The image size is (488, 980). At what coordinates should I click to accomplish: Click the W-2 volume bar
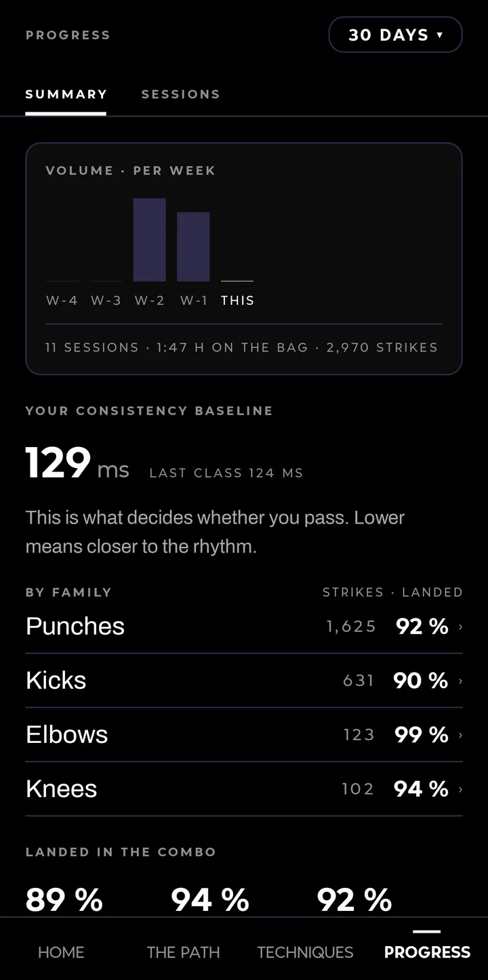coord(149,239)
